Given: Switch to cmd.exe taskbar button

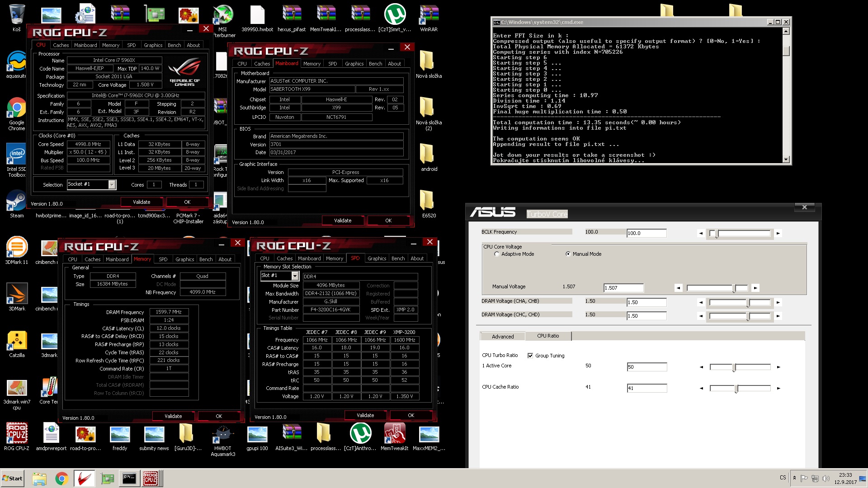Looking at the screenshot, I should tap(129, 479).
